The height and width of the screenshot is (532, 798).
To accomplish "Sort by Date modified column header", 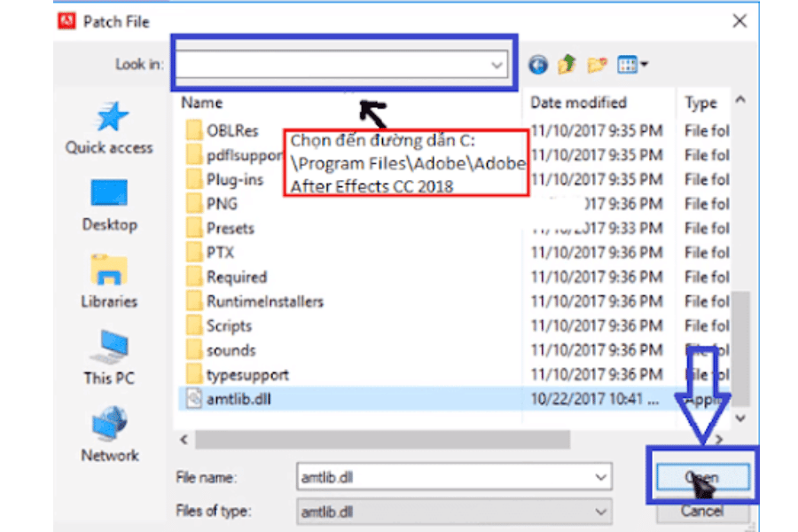I will [x=578, y=103].
